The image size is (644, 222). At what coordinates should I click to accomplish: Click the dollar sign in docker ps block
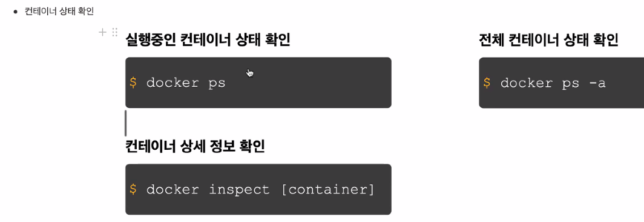pyautogui.click(x=133, y=82)
